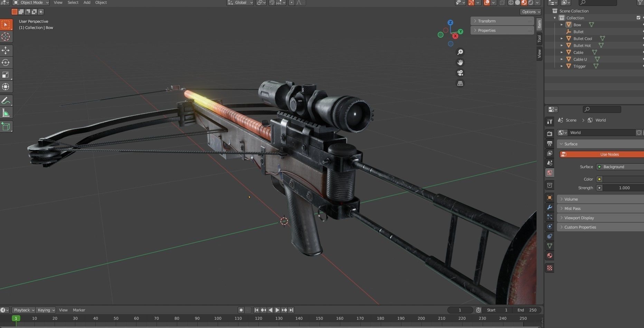Open Surface Background shader selector
The height and width of the screenshot is (328, 644).
620,167
